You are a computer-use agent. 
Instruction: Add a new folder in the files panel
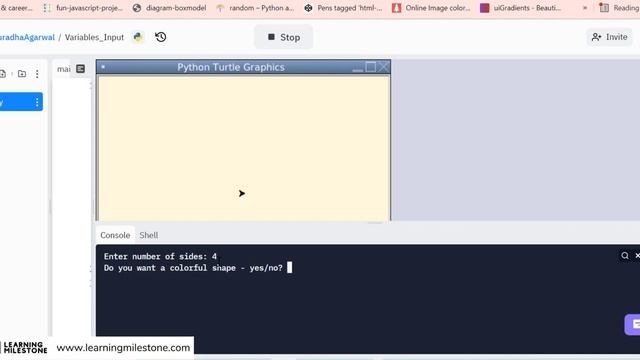22,74
